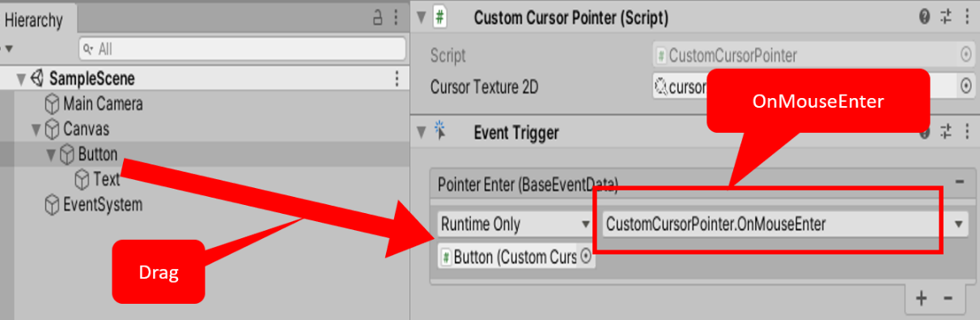
Task: Open the Runtime Only dropdown
Action: (515, 224)
